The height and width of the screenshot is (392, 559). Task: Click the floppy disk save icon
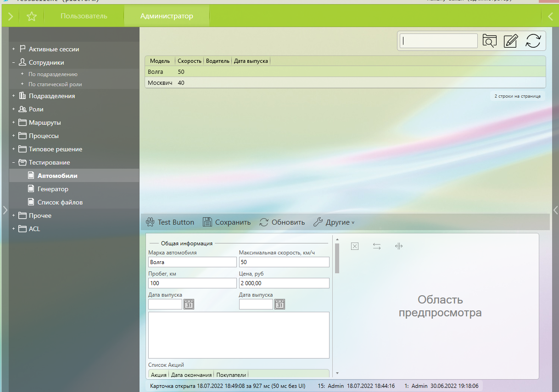207,222
